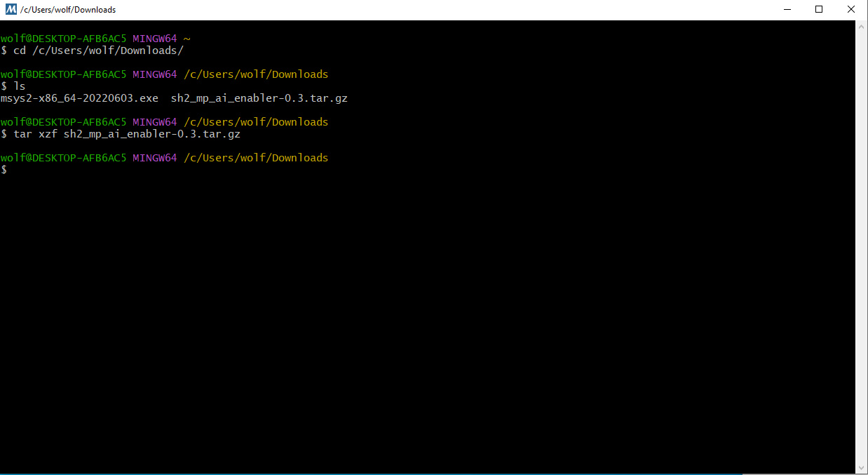Click the MINGW64 label above the ls command

tap(155, 74)
